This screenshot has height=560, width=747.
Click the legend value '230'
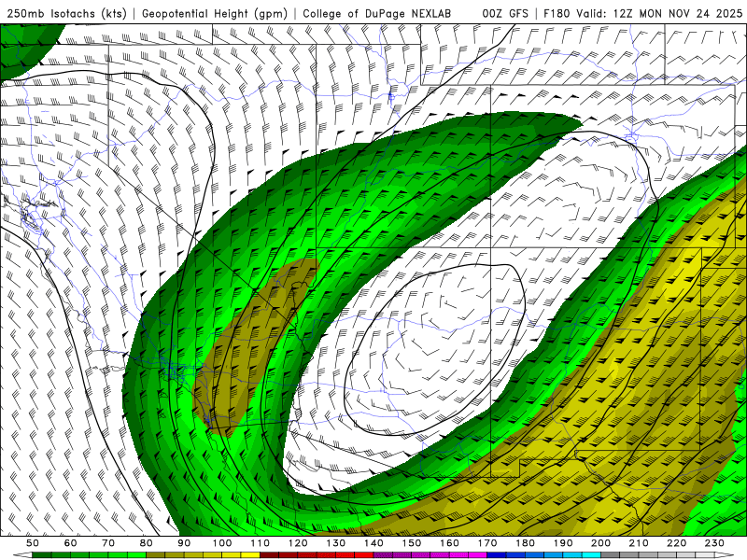coord(714,543)
